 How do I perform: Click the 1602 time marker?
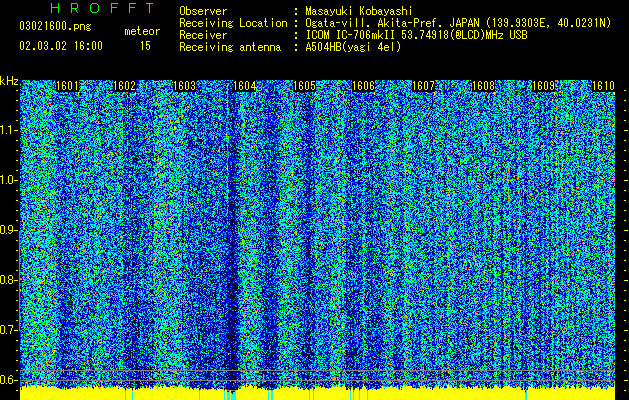click(125, 86)
